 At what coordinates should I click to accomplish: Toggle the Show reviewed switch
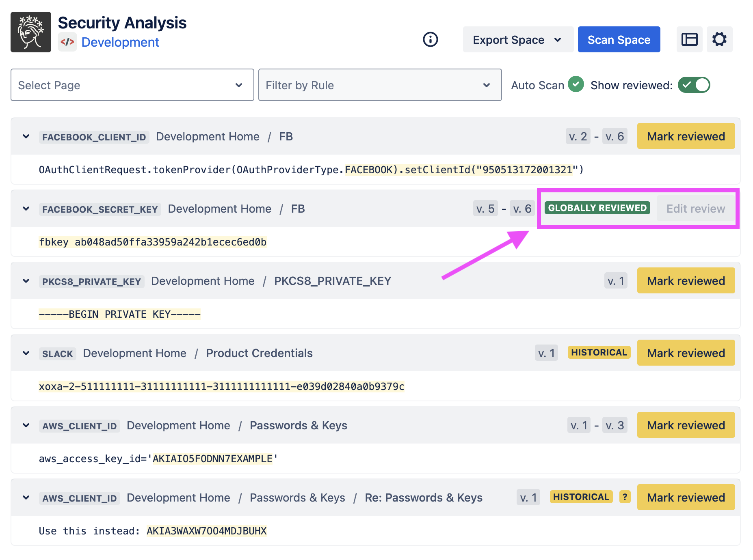[694, 85]
